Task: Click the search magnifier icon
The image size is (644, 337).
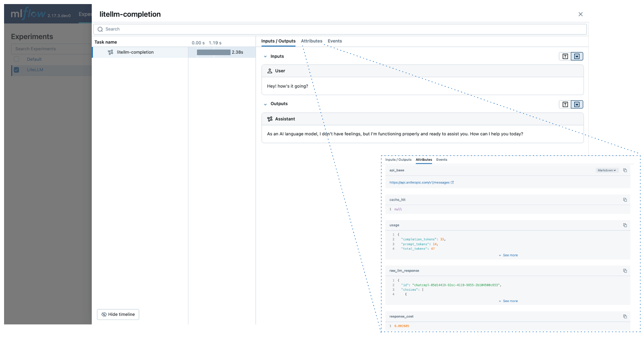Action: tap(100, 29)
